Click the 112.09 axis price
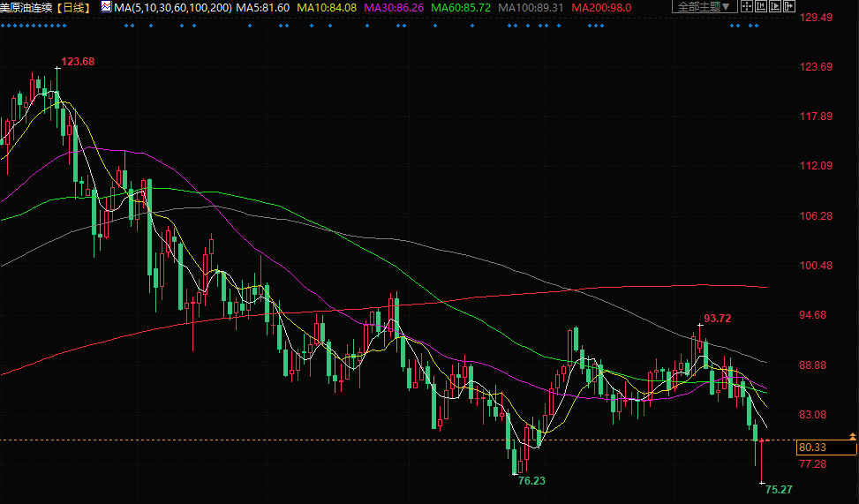The image size is (859, 504). (816, 165)
